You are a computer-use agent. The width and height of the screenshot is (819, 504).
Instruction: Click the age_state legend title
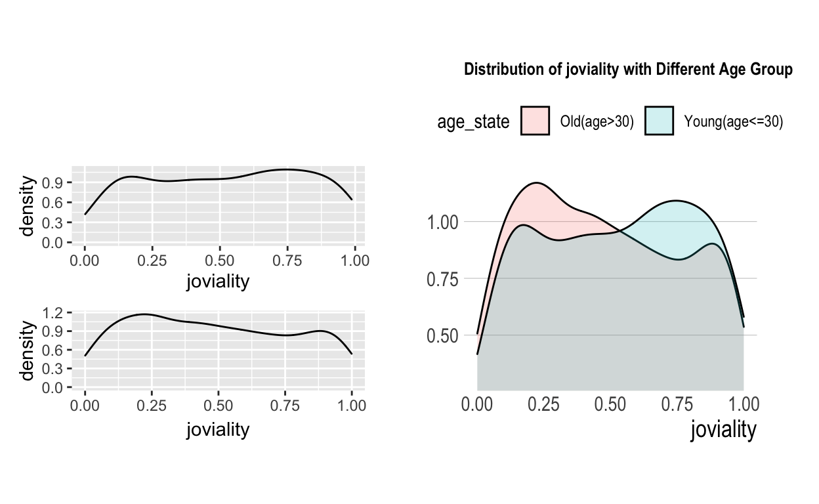pos(473,122)
